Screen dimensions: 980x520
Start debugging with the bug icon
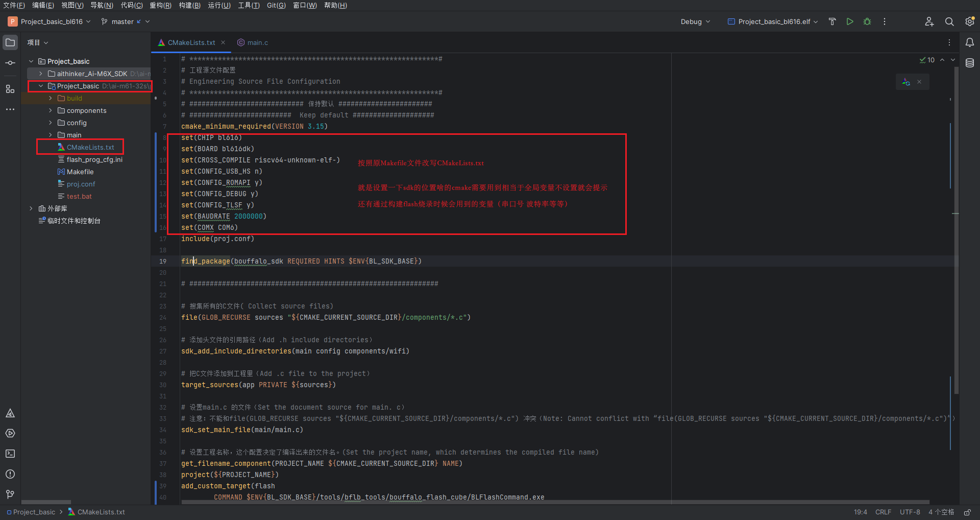(x=867, y=21)
